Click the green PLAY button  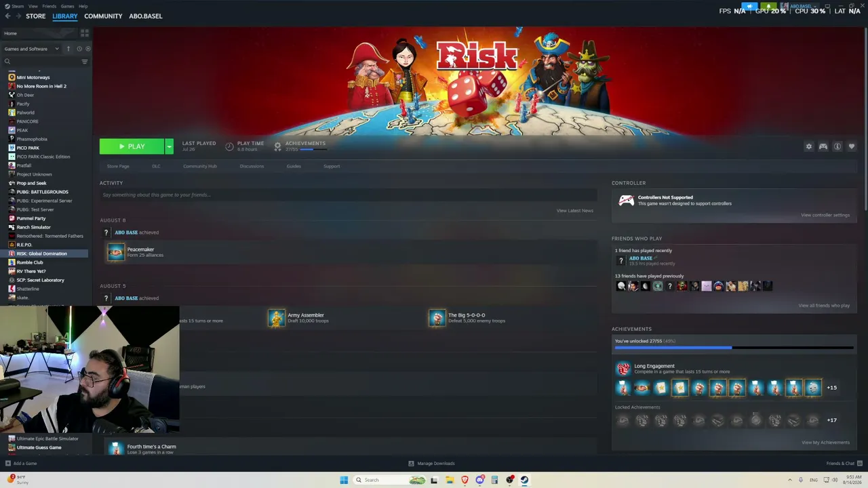132,146
